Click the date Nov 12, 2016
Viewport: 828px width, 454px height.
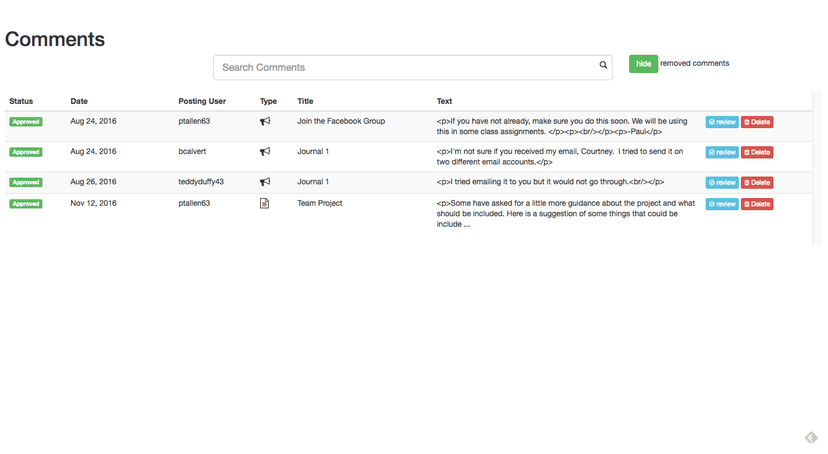pos(93,203)
